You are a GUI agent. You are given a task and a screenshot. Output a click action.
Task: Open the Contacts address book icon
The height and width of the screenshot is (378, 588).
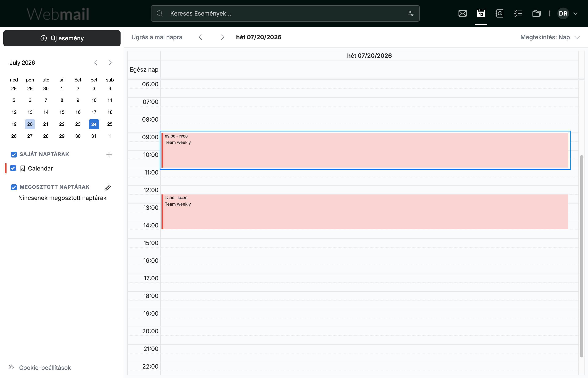499,13
